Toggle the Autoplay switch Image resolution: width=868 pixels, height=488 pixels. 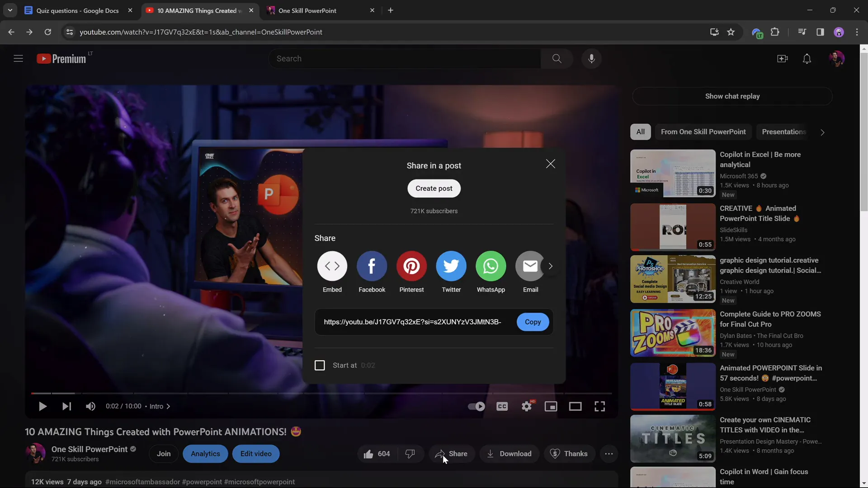coord(476,406)
